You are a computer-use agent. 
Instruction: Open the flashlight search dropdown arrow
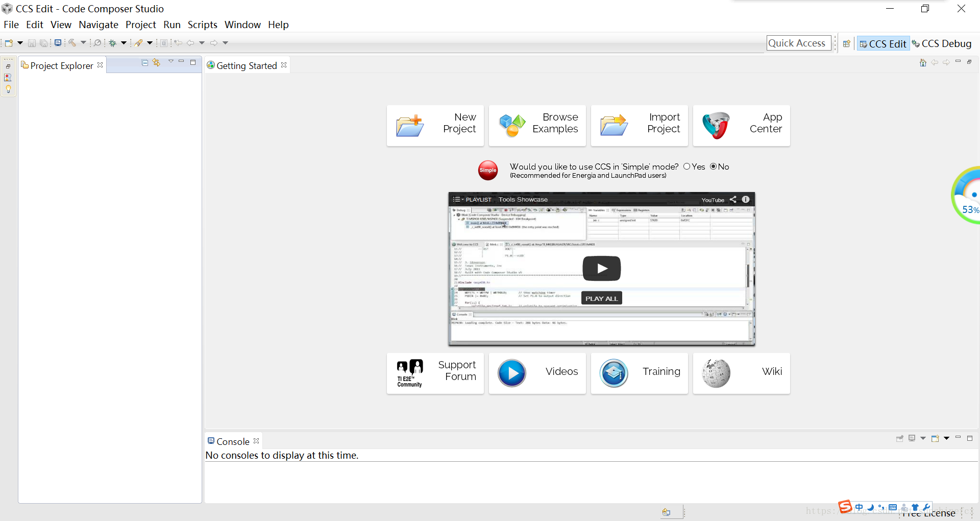[150, 43]
